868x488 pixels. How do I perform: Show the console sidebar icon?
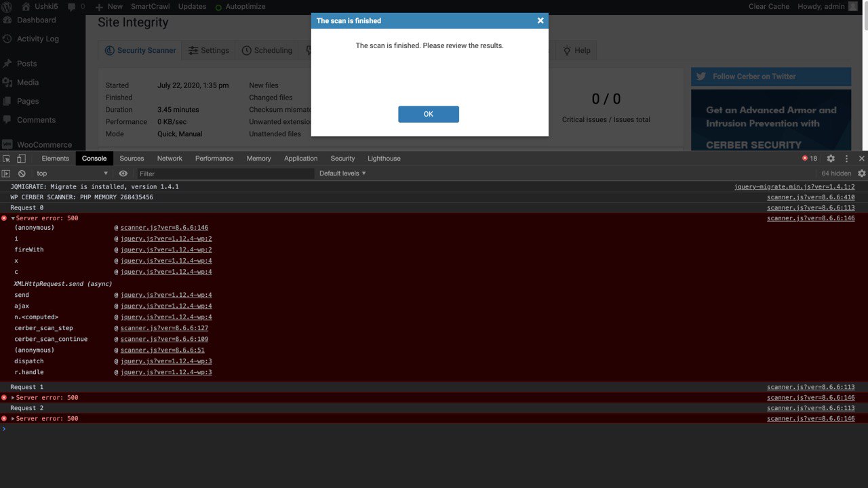pyautogui.click(x=6, y=174)
